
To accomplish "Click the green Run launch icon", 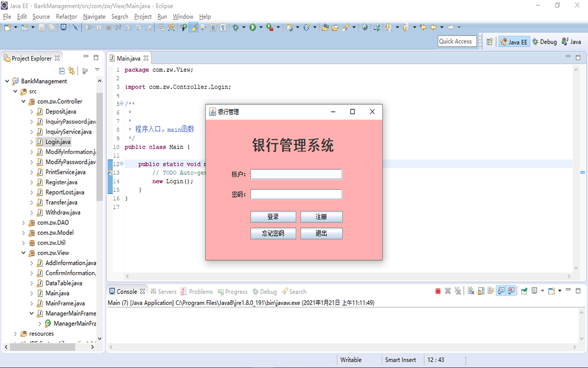I will point(253,27).
